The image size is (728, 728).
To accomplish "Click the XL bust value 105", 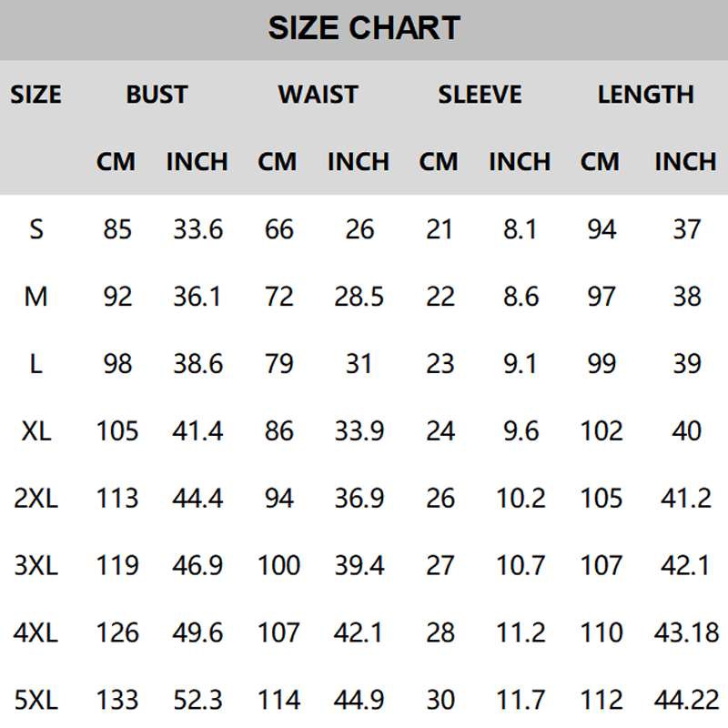I will click(x=117, y=430).
